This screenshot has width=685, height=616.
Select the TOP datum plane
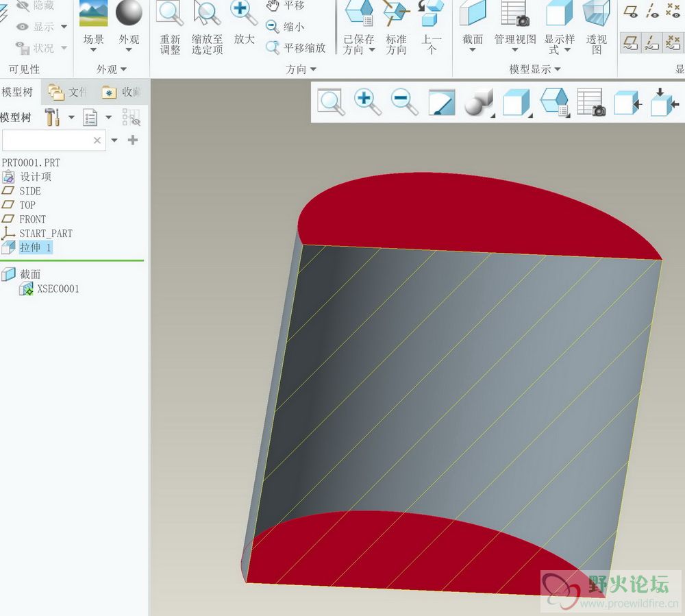18,205
